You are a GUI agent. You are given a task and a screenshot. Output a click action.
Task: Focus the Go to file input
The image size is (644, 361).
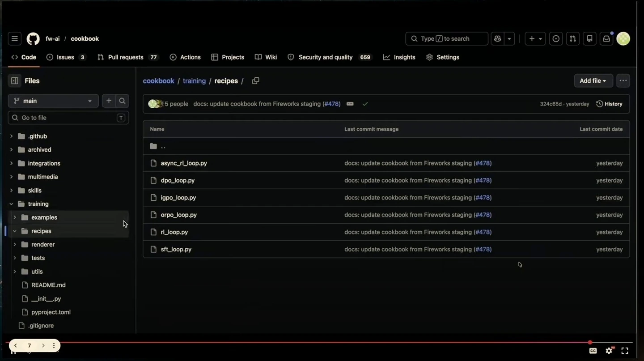point(68,118)
